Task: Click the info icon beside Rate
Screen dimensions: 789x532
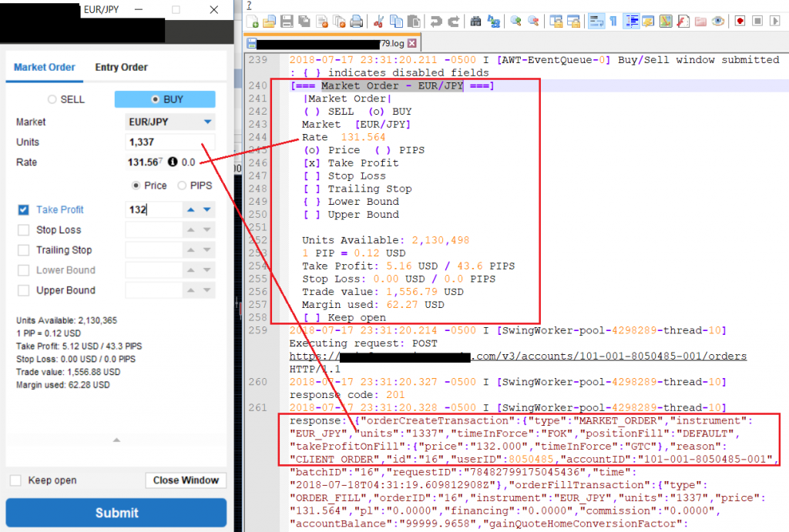Action: pos(173,162)
